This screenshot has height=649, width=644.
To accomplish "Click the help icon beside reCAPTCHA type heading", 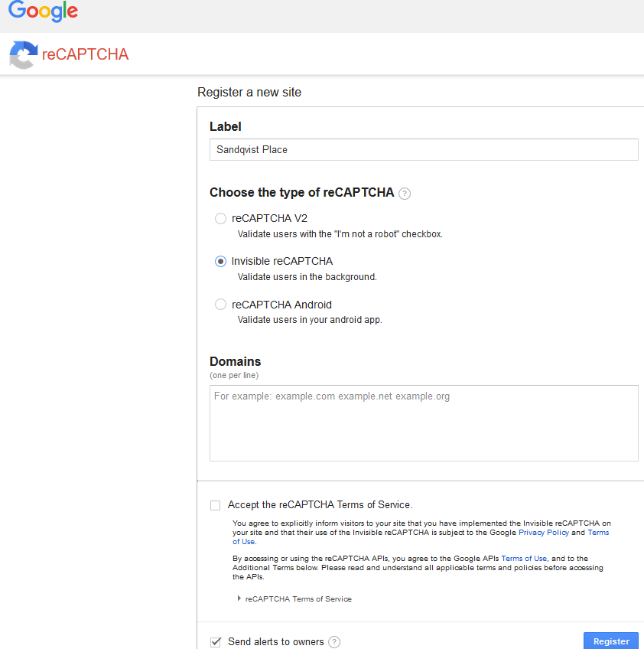I will 405,194.
